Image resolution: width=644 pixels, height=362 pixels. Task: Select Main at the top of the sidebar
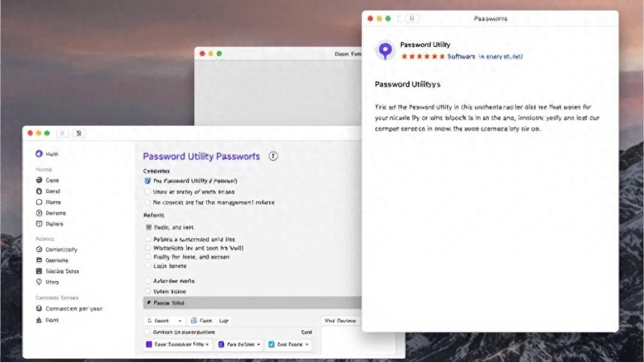click(x=50, y=153)
